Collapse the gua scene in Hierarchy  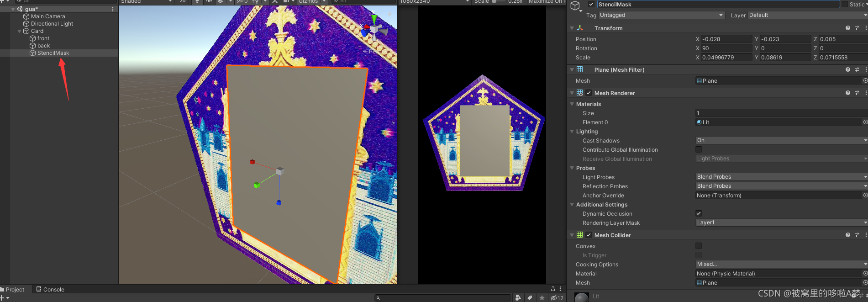13,9
